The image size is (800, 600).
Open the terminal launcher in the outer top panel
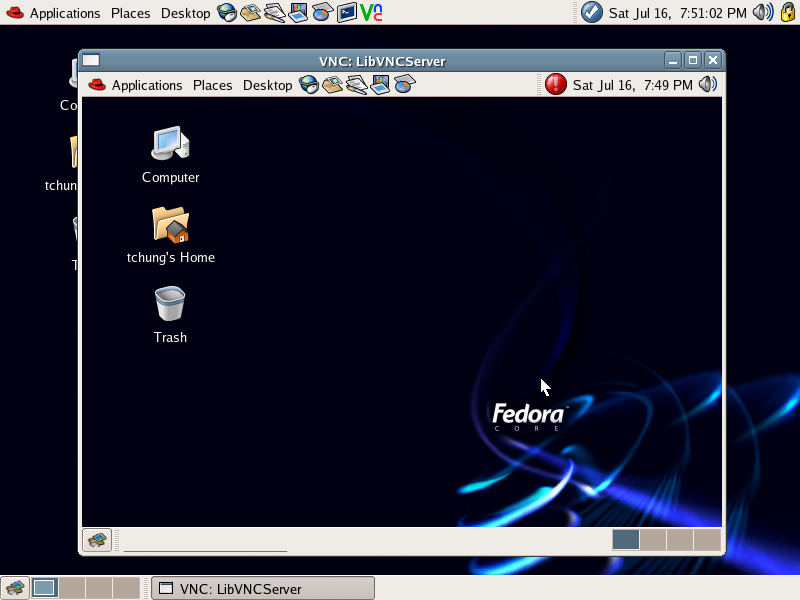pyautogui.click(x=346, y=12)
